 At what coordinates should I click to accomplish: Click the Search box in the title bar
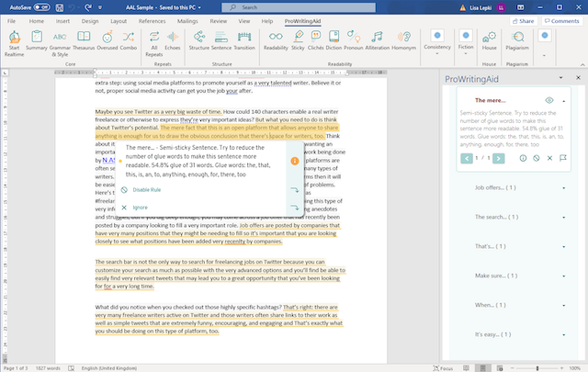coord(299,7)
